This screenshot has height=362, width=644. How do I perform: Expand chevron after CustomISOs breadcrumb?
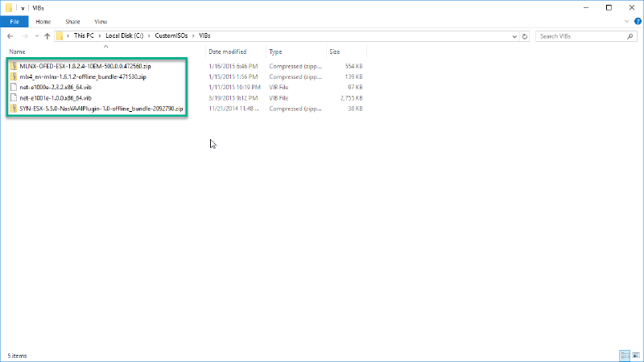[x=193, y=35]
